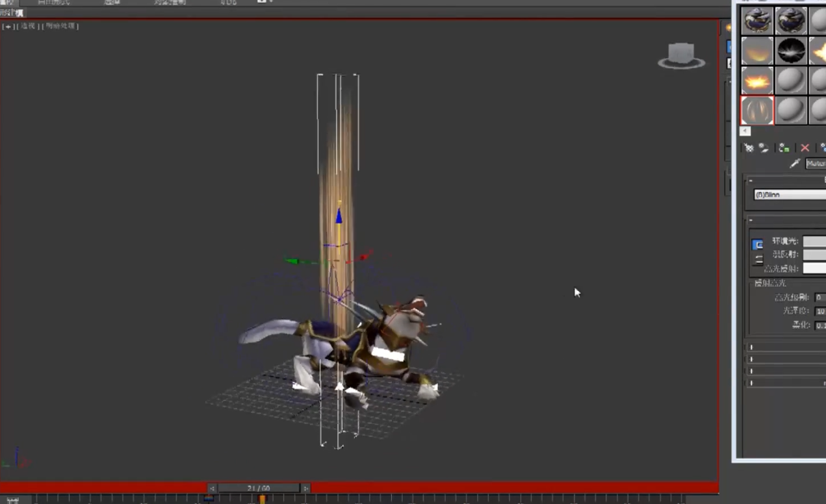Click the 光泽度 label

795,311
